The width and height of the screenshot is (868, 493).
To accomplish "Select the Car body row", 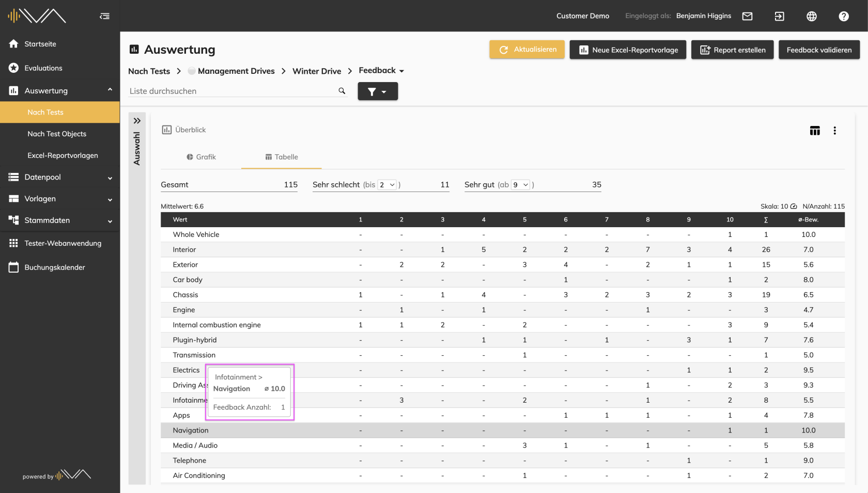I will (503, 280).
